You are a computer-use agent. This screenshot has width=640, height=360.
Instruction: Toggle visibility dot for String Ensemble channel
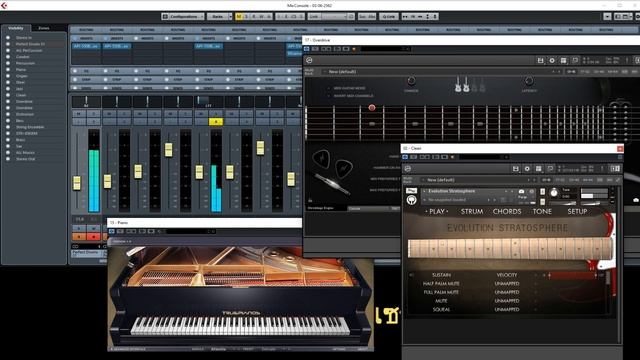click(8, 127)
